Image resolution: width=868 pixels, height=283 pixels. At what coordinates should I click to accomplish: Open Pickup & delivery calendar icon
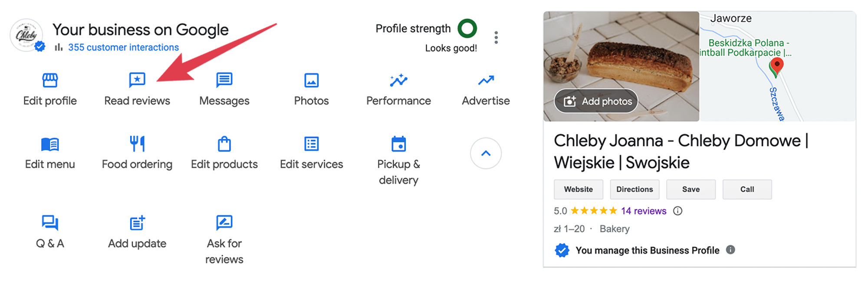coord(398,144)
